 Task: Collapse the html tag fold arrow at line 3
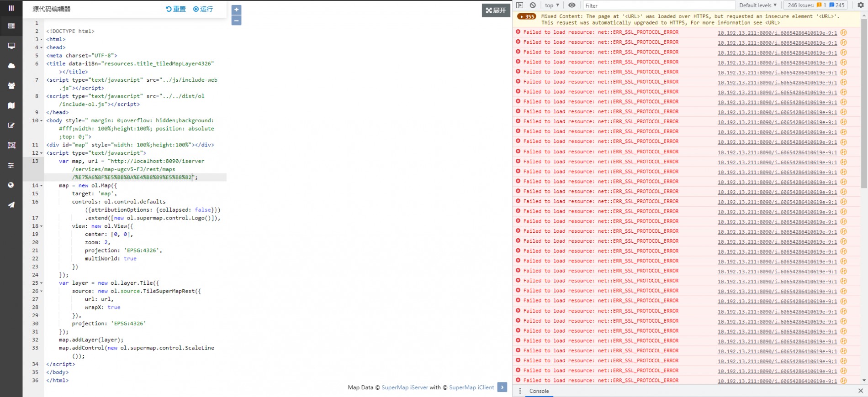(42, 40)
